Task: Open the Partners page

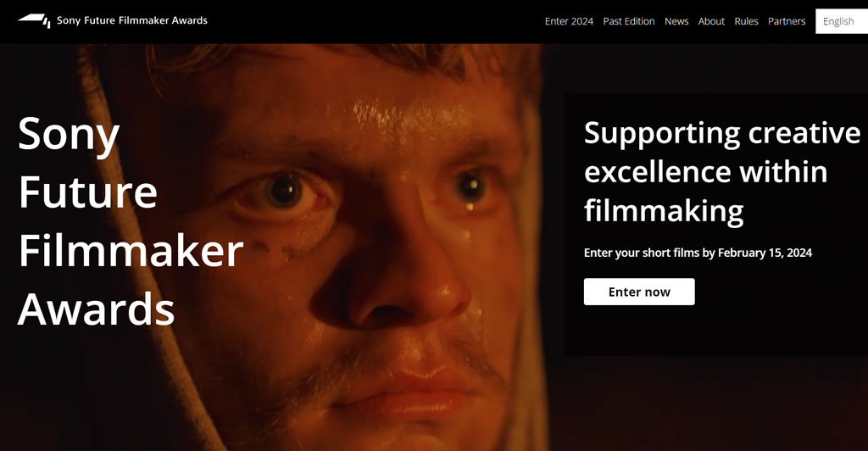Action: pyautogui.click(x=786, y=21)
